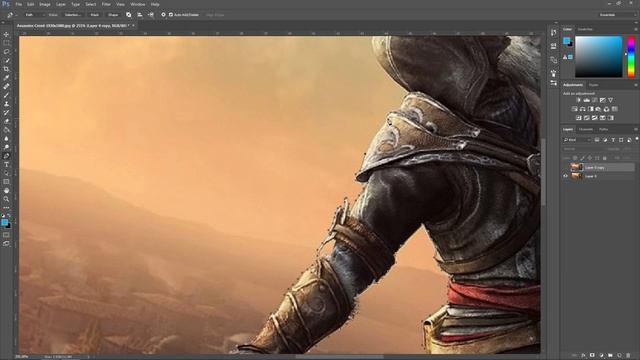Image resolution: width=640 pixels, height=360 pixels.
Task: Add a Vibrance adjustment
Action: point(610,100)
